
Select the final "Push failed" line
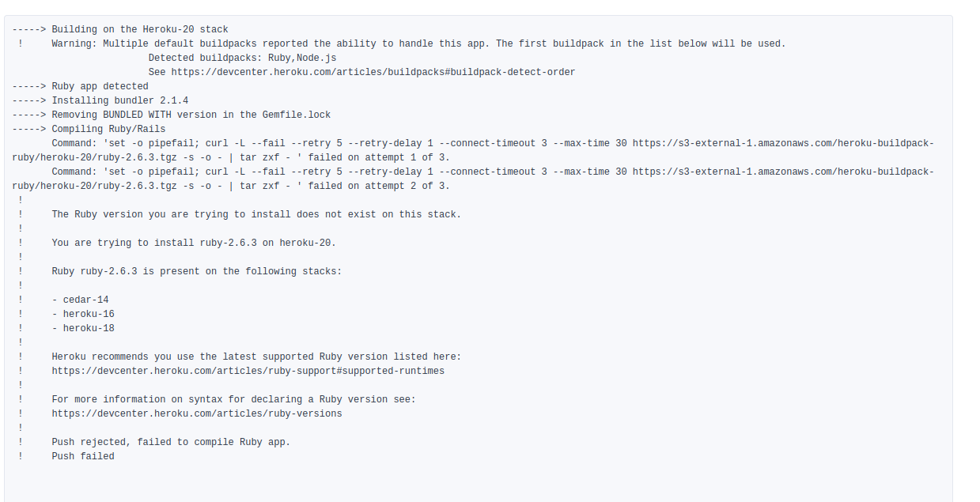coord(83,456)
